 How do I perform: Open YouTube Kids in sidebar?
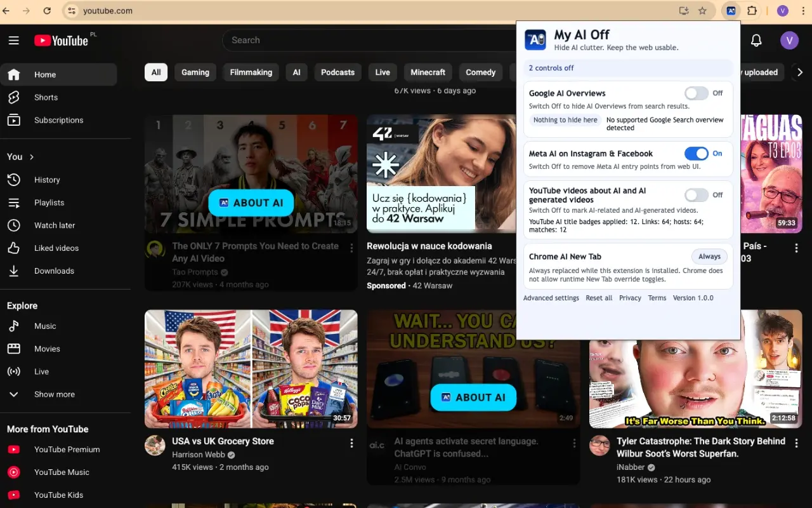click(x=58, y=495)
